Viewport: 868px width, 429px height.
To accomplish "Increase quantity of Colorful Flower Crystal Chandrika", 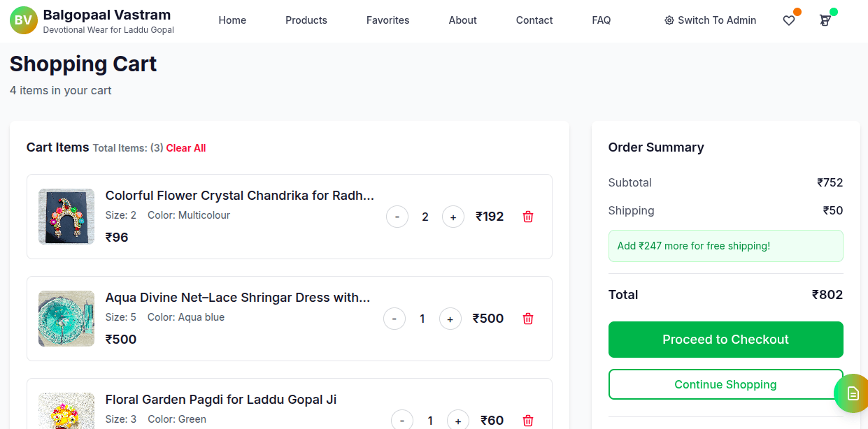I will pyautogui.click(x=453, y=217).
